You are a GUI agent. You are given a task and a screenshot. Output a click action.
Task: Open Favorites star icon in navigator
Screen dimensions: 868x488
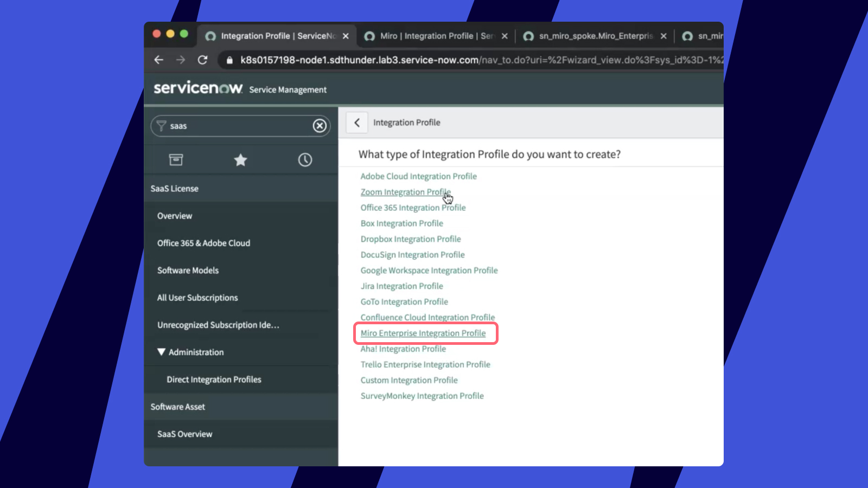coord(240,159)
